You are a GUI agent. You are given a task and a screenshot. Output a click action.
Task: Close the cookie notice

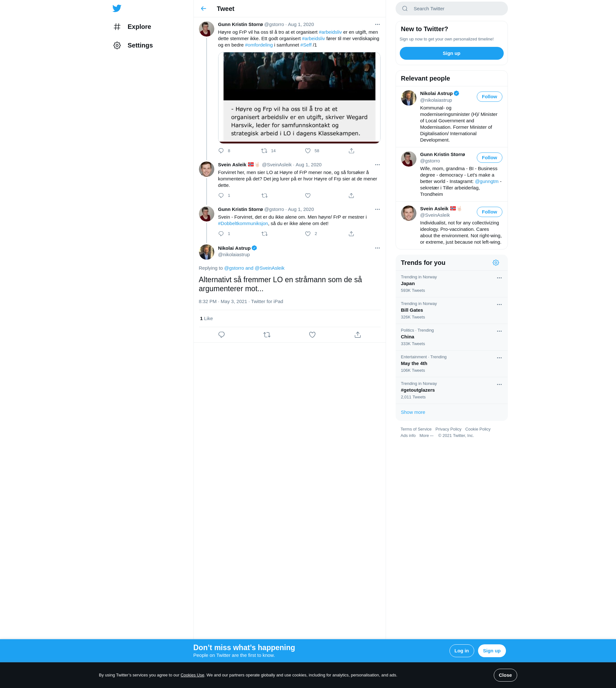coord(505,675)
